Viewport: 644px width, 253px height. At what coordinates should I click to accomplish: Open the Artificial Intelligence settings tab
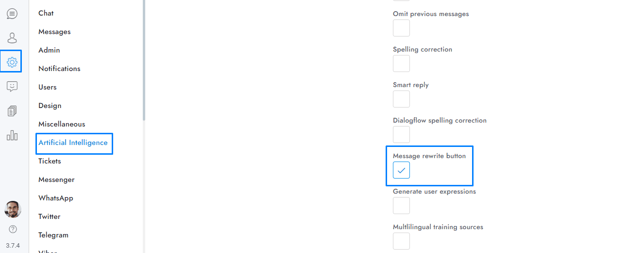pos(73,143)
